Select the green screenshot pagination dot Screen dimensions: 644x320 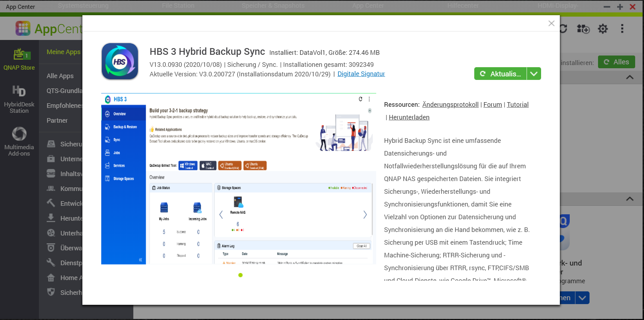[x=240, y=275]
